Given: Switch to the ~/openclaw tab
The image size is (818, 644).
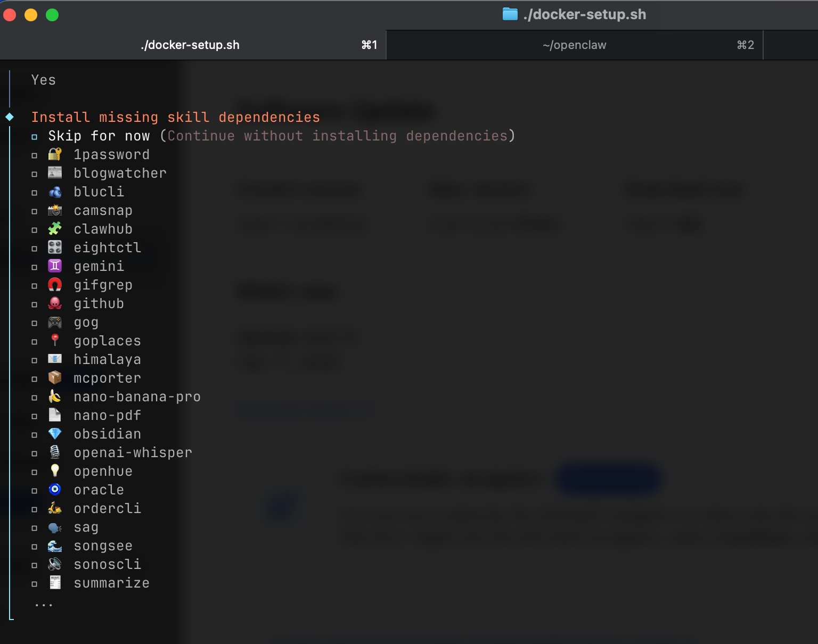Looking at the screenshot, I should pos(574,45).
